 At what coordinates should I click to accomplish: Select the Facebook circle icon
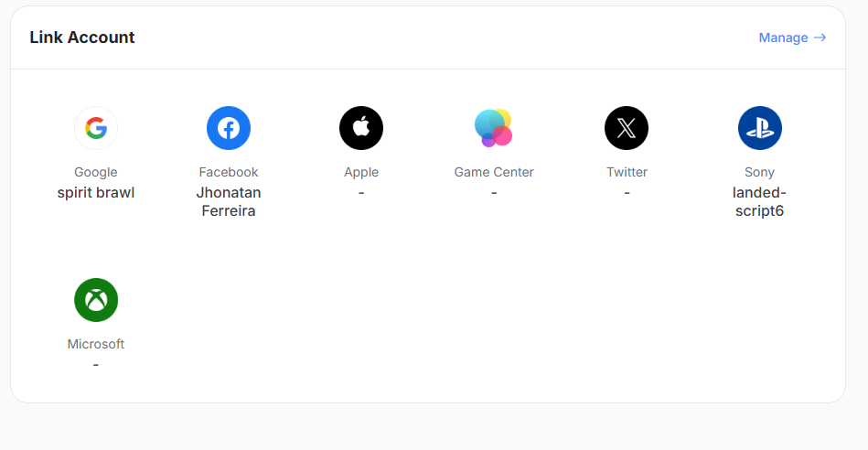(x=229, y=128)
